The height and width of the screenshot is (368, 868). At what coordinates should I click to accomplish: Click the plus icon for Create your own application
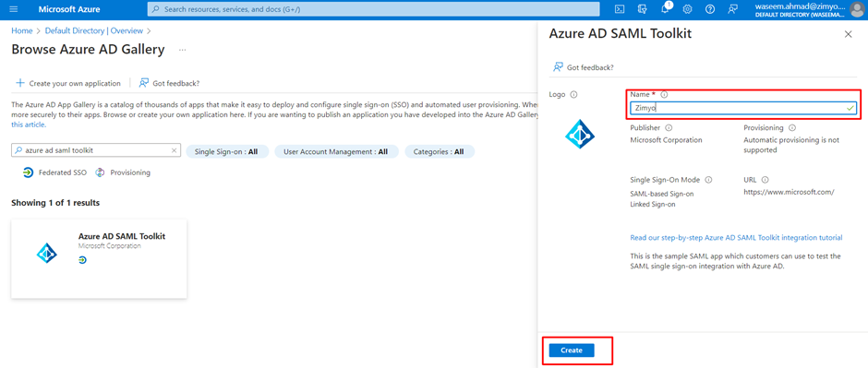coord(20,83)
